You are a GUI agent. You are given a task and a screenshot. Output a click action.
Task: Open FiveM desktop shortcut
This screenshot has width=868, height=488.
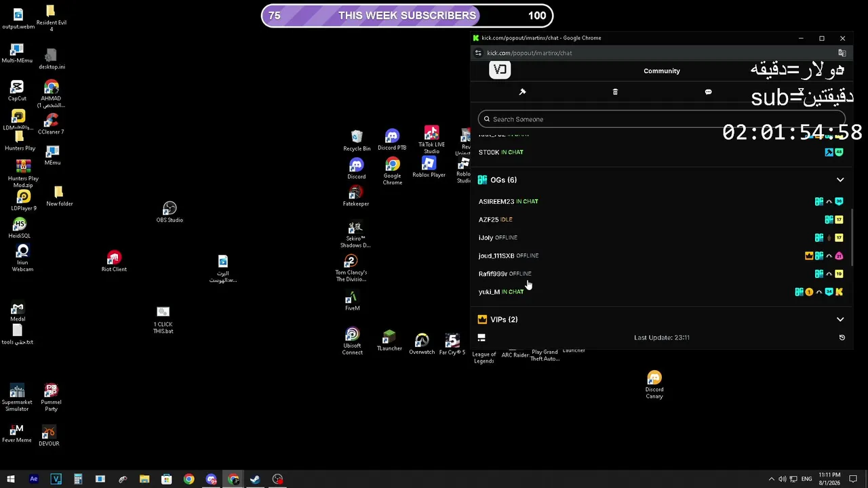352,301
